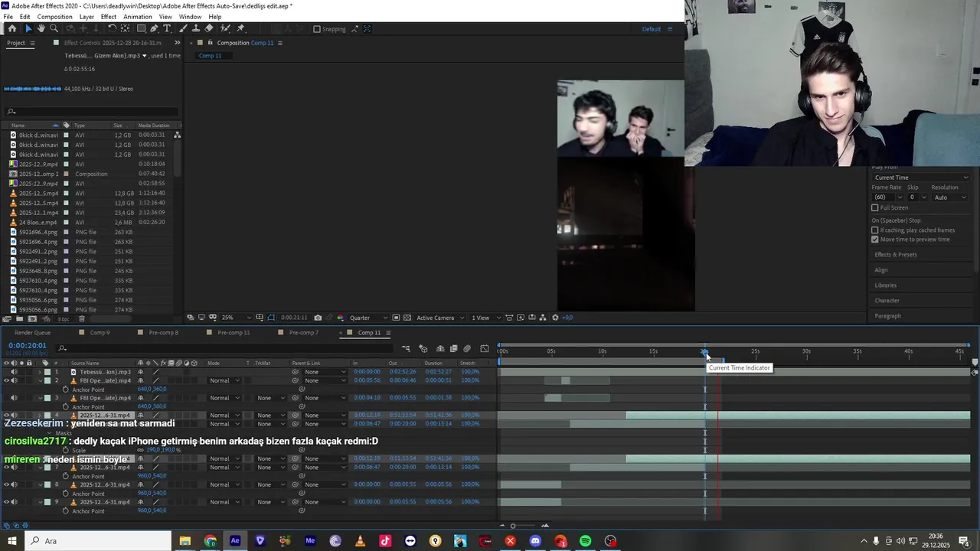This screenshot has height=551, width=980.
Task: Open Normal blend mode dropdown for layer 2
Action: click(x=224, y=380)
